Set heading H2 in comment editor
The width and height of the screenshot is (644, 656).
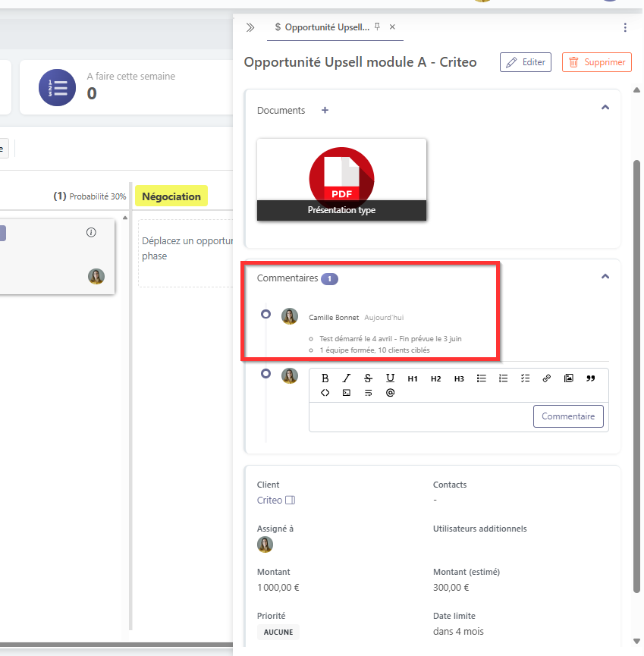click(x=435, y=378)
